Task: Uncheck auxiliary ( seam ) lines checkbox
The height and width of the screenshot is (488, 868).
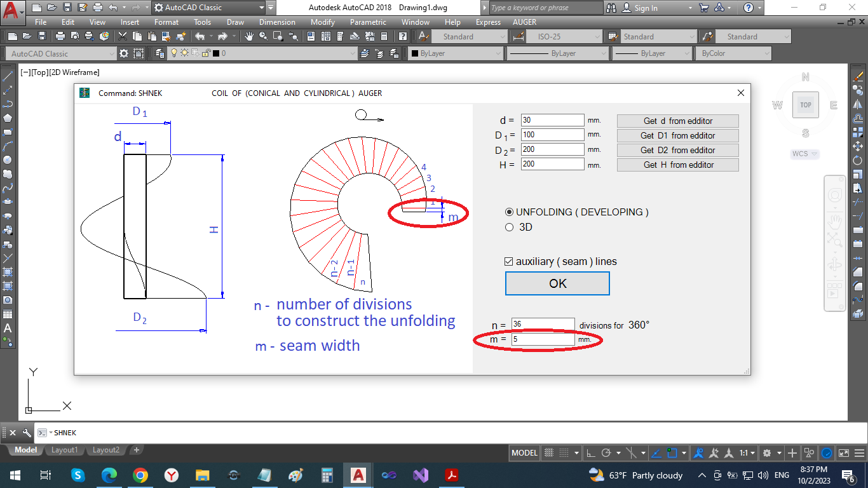Action: coord(508,262)
